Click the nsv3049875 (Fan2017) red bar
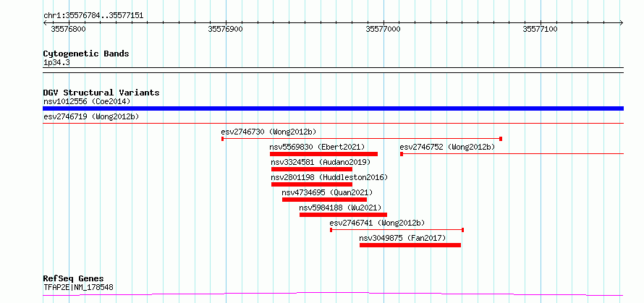The image size is (644, 303). pyautogui.click(x=410, y=245)
